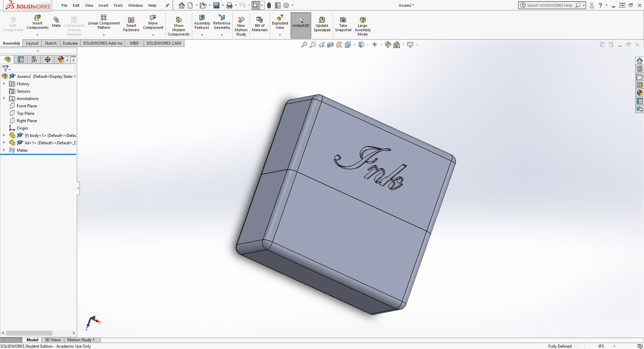Screen dimensions: 644x349
Task: Click the feature tree filter field
Action: click(x=39, y=68)
